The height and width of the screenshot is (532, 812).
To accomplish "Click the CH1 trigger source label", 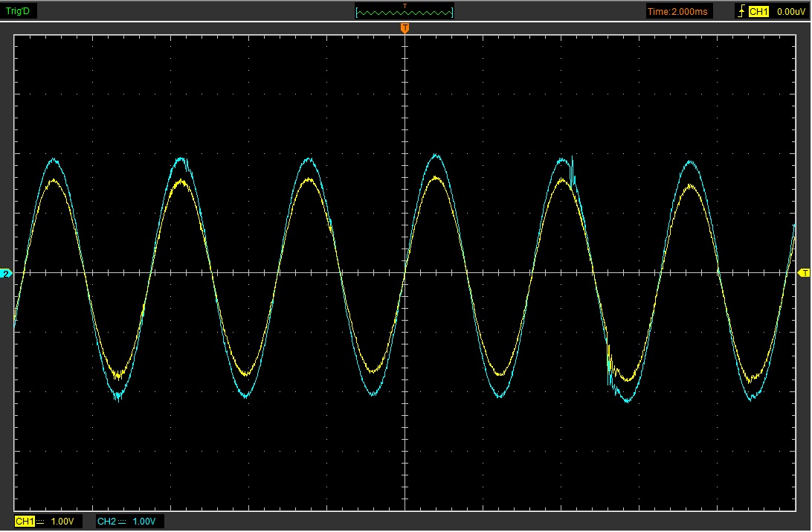I will click(x=758, y=11).
